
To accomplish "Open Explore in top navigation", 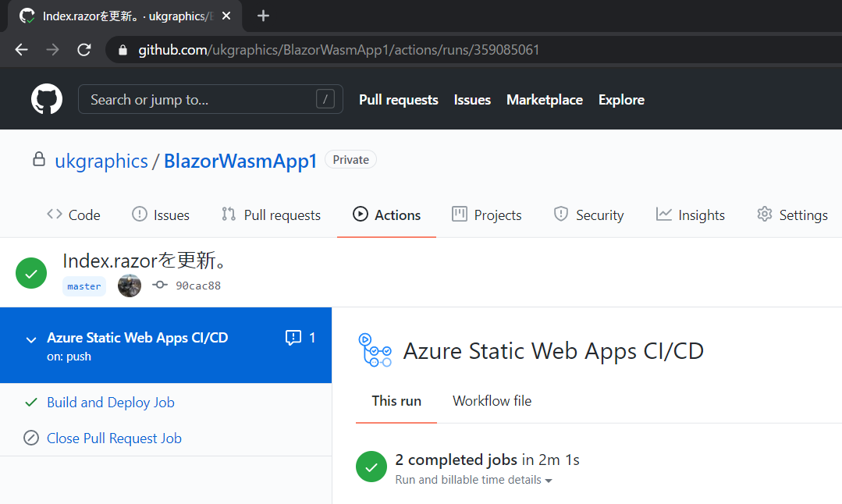I will click(621, 100).
